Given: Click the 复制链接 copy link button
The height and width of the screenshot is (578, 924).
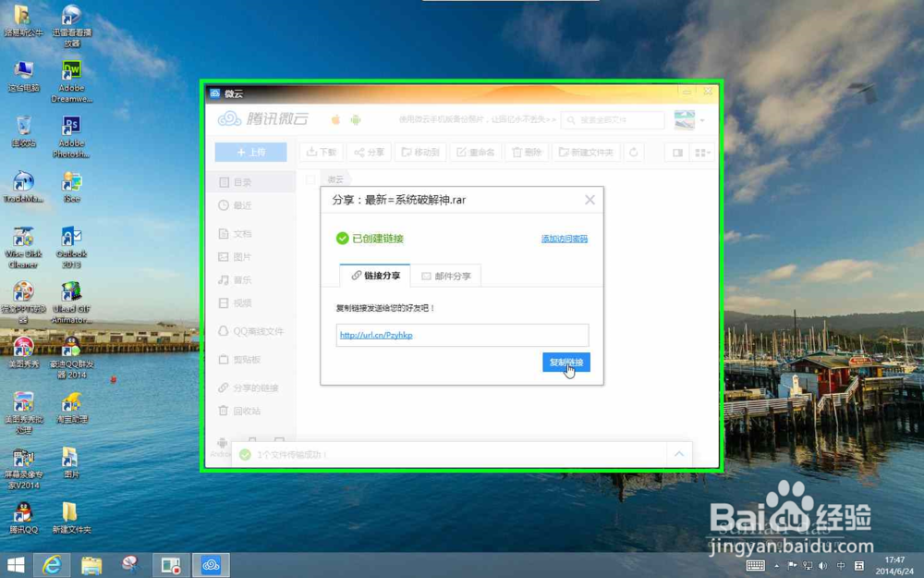Looking at the screenshot, I should 565,363.
